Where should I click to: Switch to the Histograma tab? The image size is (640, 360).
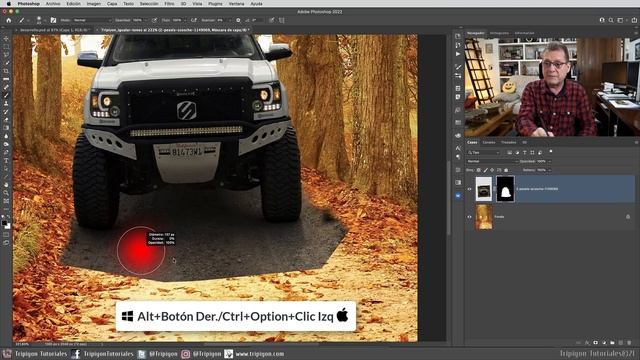499,33
